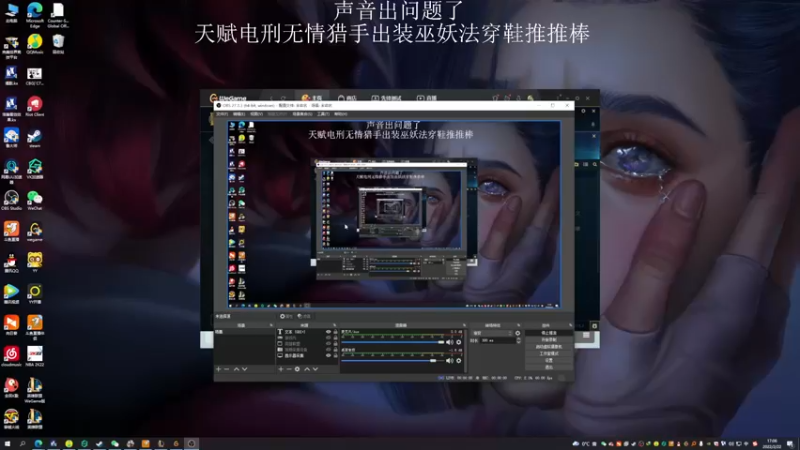Open OBS Settings button in Controls

549,360
